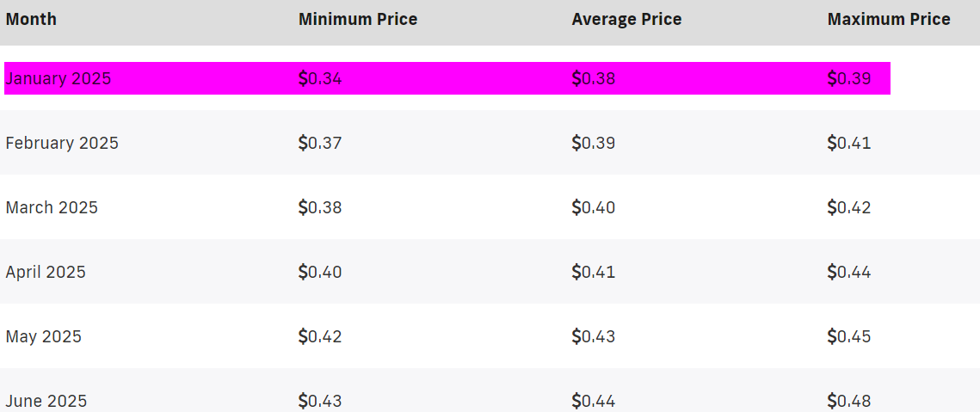This screenshot has height=412, width=980.
Task: Click March 2025 average price $0.40
Action: (x=594, y=207)
